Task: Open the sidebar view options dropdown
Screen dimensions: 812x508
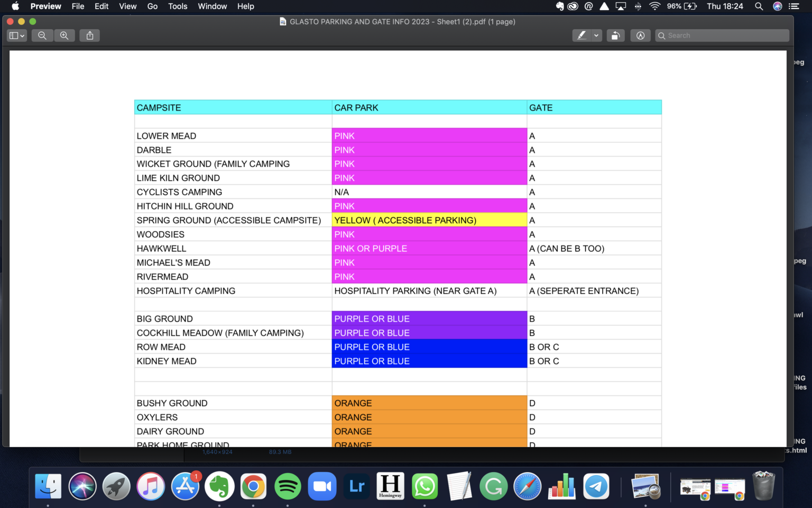Action: click(x=17, y=35)
